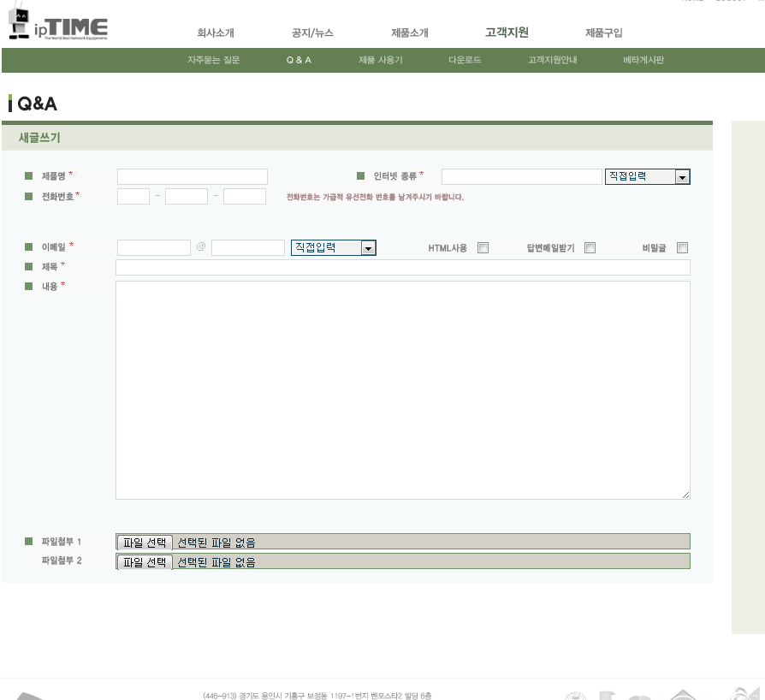
Task: Click the ipTIME logo
Action: click(58, 25)
